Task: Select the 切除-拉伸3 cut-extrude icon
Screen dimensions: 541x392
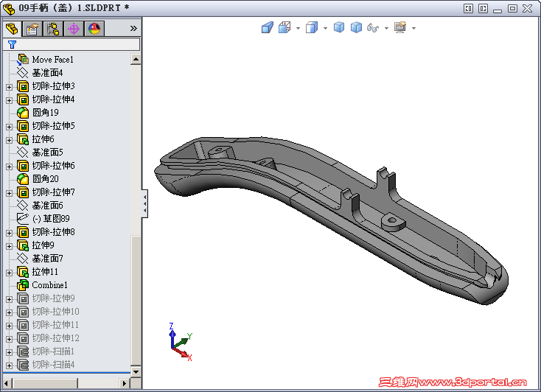Action: [23, 86]
